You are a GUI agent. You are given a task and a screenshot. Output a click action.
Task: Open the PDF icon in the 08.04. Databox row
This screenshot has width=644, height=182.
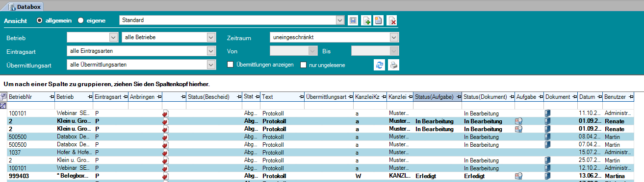tap(165, 136)
